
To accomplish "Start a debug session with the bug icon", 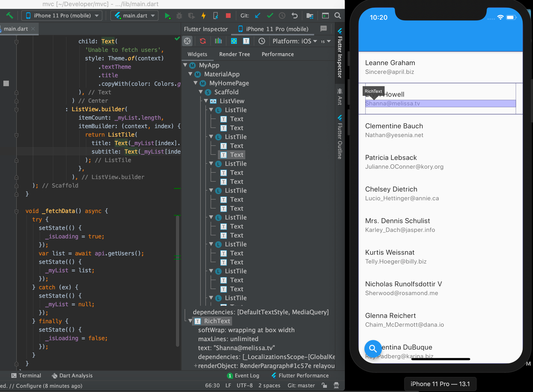I will coord(179,15).
